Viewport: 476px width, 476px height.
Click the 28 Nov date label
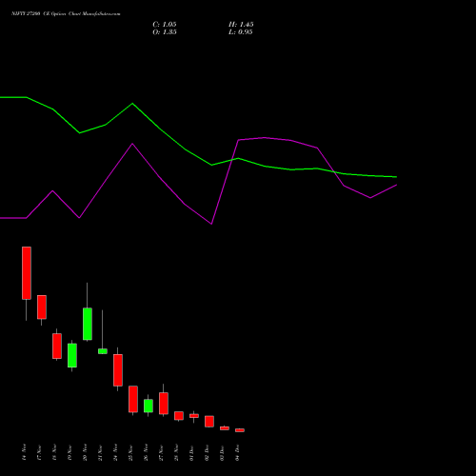coord(177,452)
